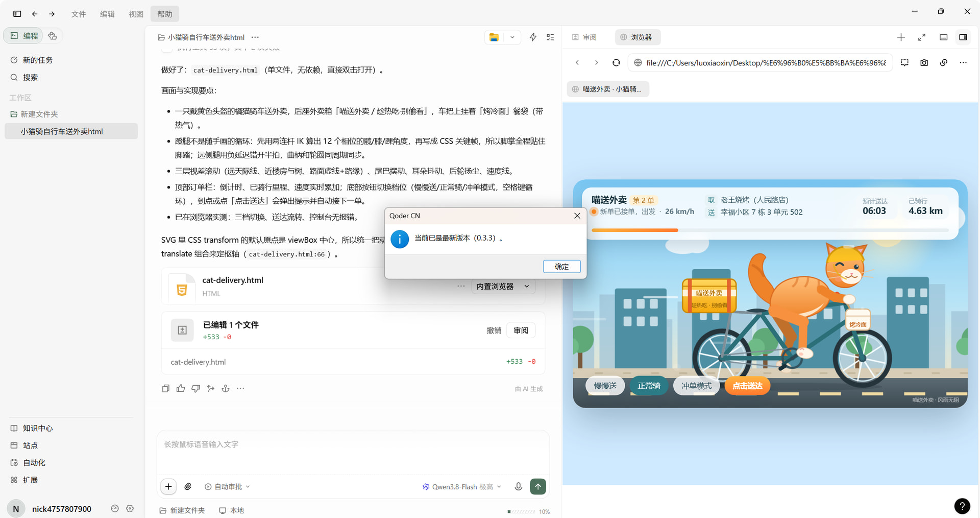Click the chat message input field
Image resolution: width=980 pixels, height=518 pixels.
coord(353,452)
